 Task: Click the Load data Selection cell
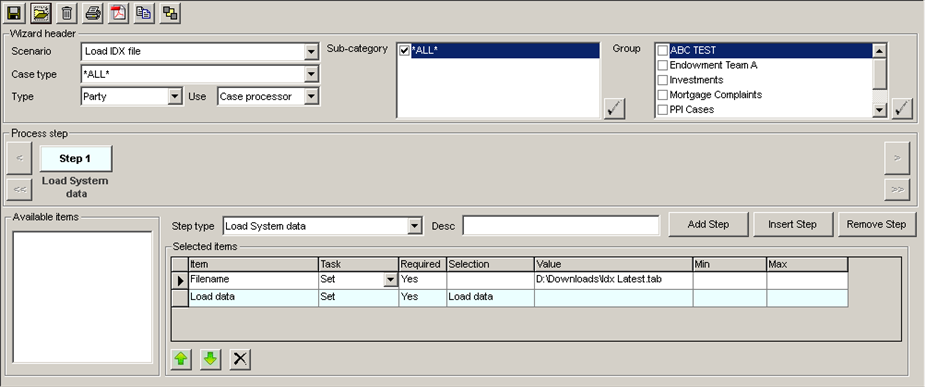coord(491,297)
